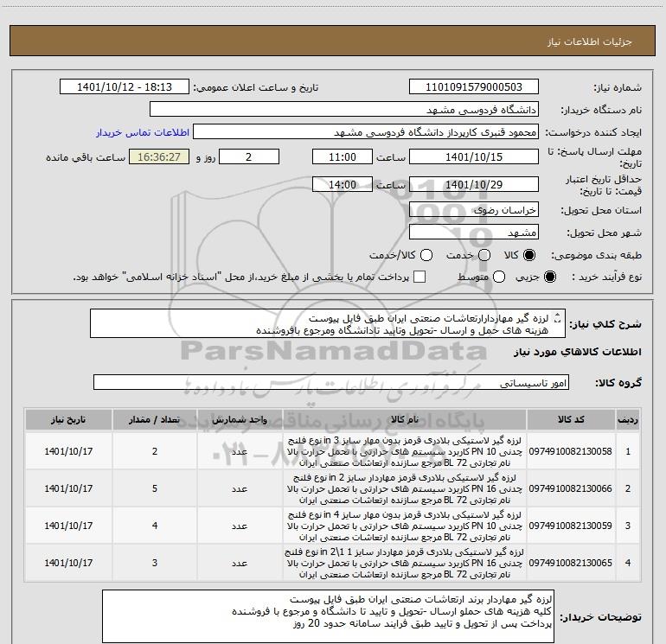Open the اطلاعات تماس خریدار link
Screen dimensions: 666x644
point(143,132)
